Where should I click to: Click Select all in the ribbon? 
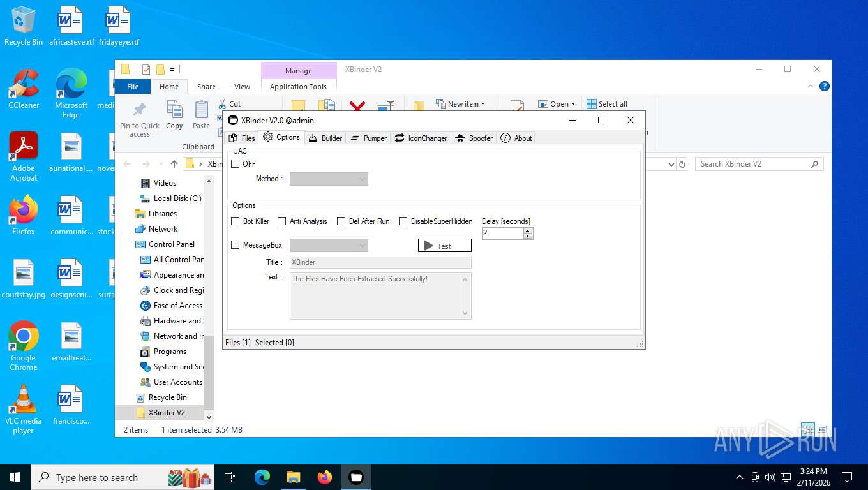(607, 104)
